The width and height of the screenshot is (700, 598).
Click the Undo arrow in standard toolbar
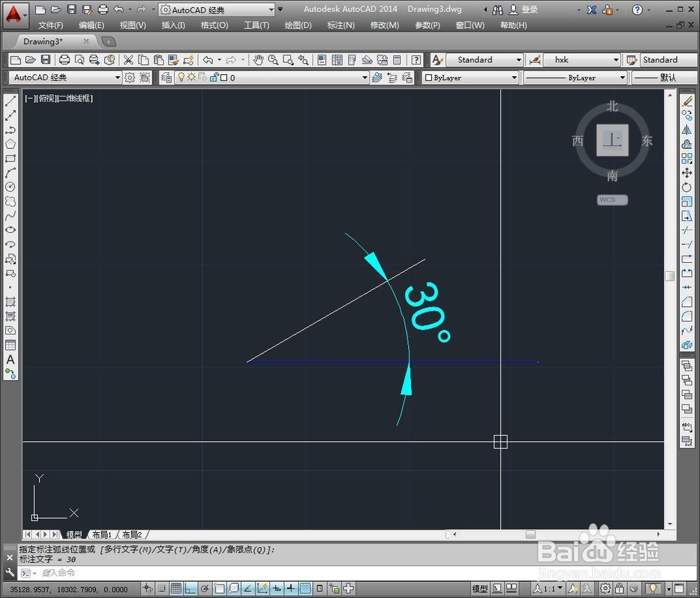[x=208, y=59]
